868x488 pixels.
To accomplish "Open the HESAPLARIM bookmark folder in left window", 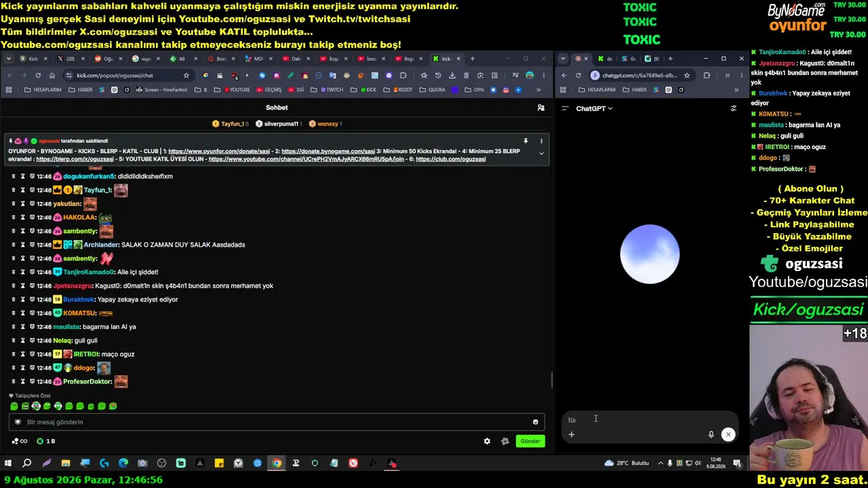I will (42, 90).
